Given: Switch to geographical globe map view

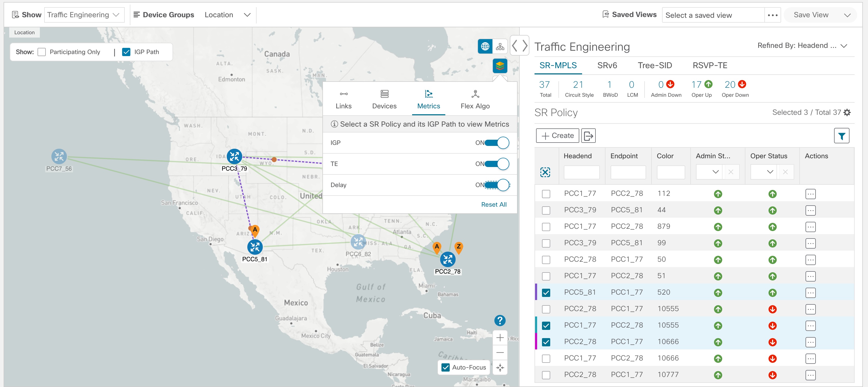Looking at the screenshot, I should click(485, 47).
